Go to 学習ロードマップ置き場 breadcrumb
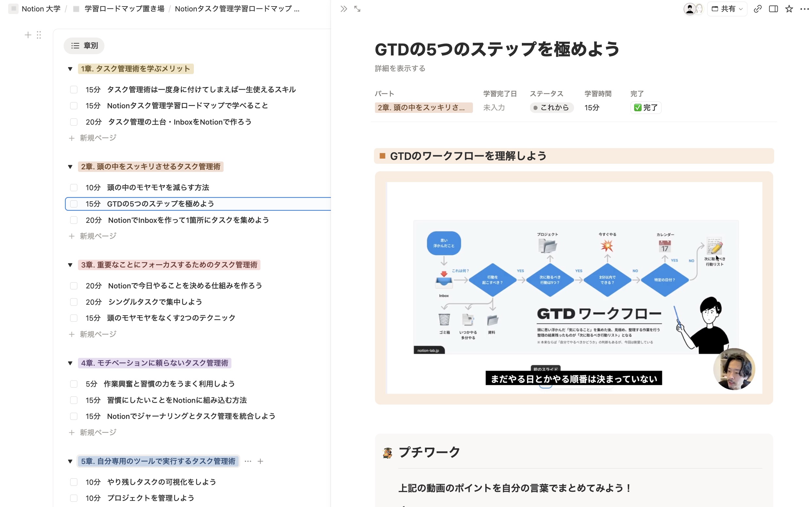Viewport: 812px width, 507px height. 124,9
